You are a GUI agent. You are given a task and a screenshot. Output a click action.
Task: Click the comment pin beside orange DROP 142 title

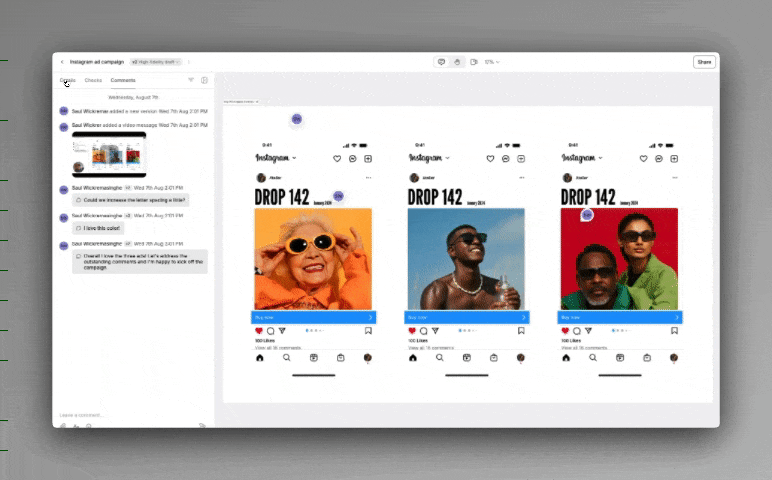(338, 196)
